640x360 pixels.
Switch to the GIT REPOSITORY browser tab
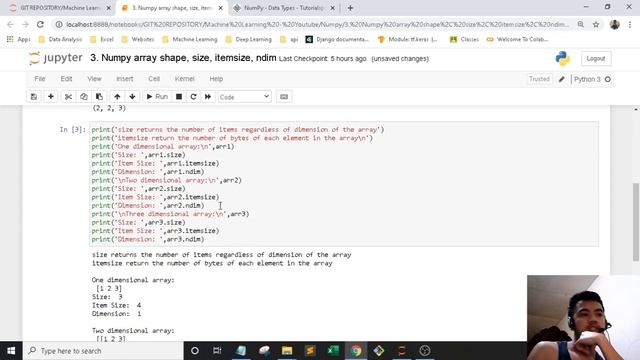(61, 8)
